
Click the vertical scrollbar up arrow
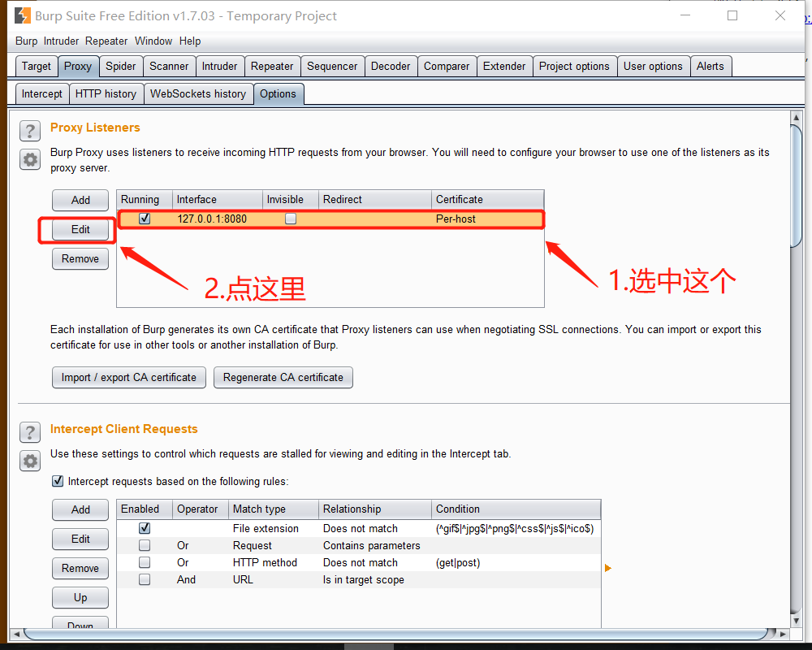coord(797,118)
